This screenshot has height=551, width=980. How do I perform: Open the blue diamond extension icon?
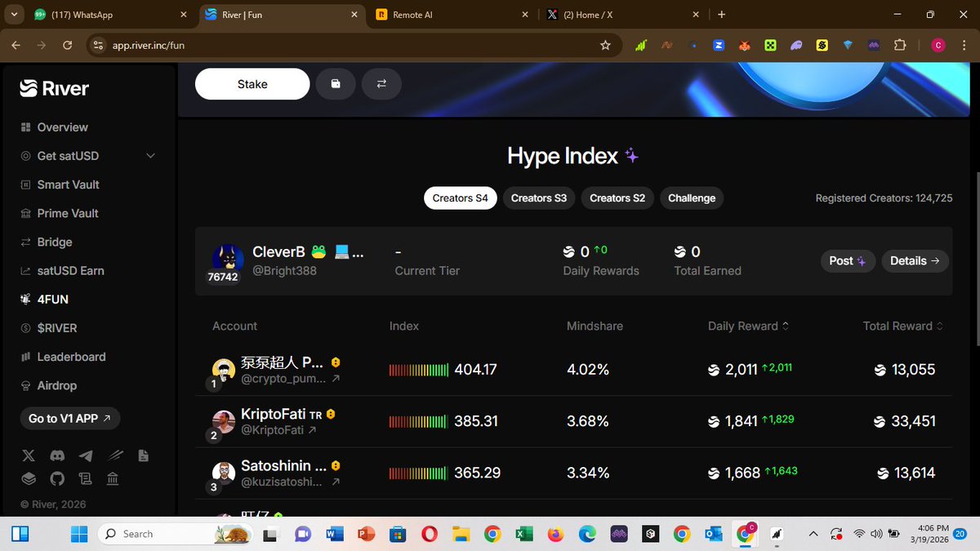[848, 46]
